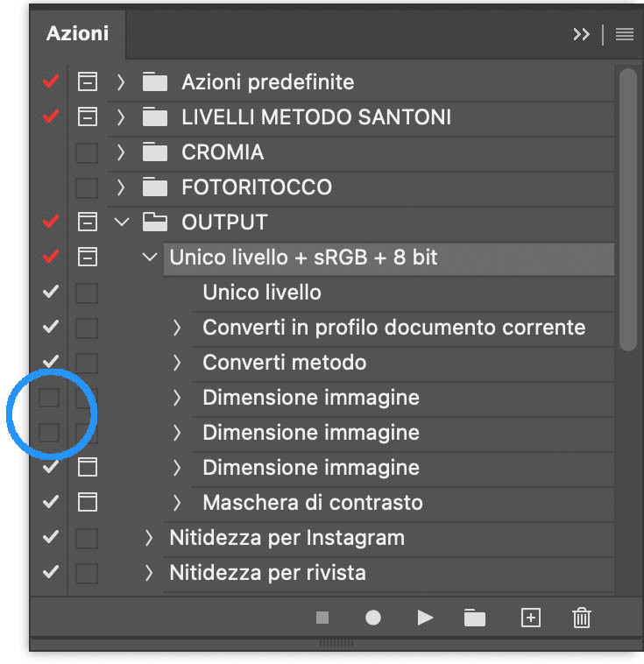
Task: Uncheck the Unico livello step checkmark
Action: coord(51,293)
